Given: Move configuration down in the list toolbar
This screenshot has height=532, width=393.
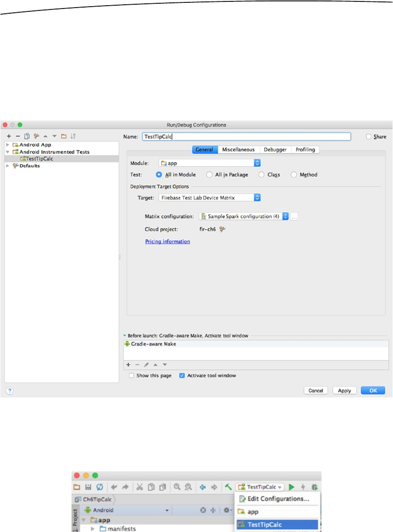Looking at the screenshot, I should click(54, 136).
